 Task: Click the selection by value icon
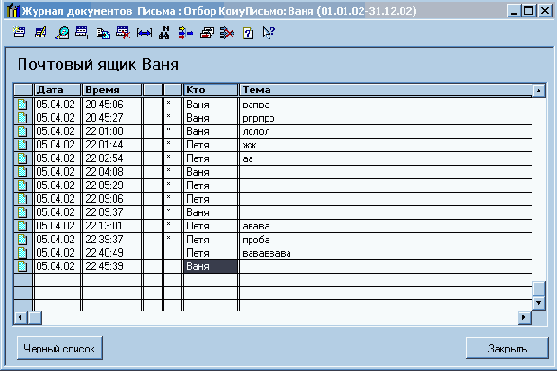click(x=207, y=33)
